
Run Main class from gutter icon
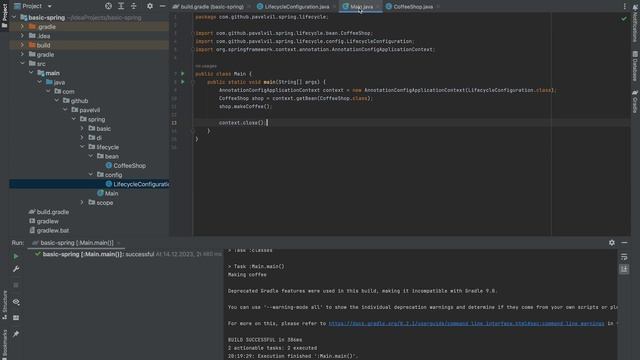(182, 73)
